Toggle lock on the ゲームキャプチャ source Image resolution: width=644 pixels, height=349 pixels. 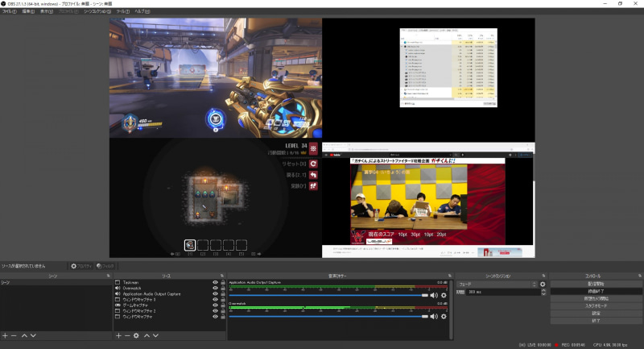[x=223, y=305]
